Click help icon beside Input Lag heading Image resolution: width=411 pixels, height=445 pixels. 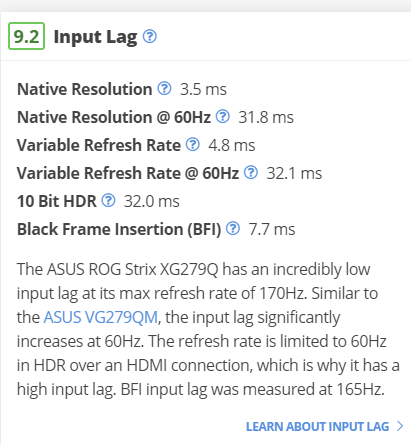point(150,36)
